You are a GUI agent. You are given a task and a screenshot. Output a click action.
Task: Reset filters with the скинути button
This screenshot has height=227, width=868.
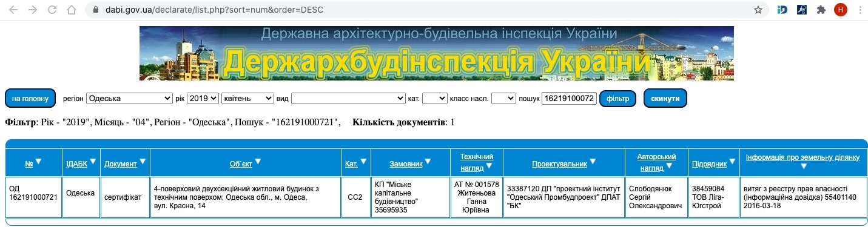(x=665, y=98)
